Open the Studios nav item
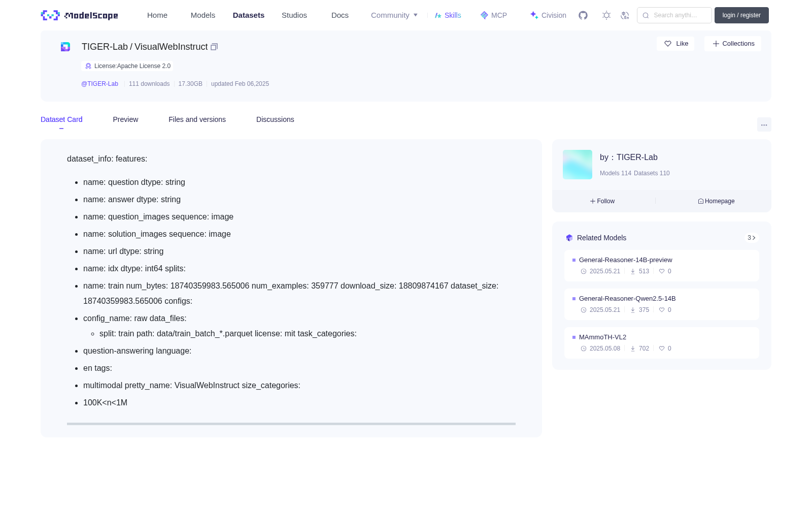Image resolution: width=812 pixels, height=508 pixels. click(x=294, y=15)
